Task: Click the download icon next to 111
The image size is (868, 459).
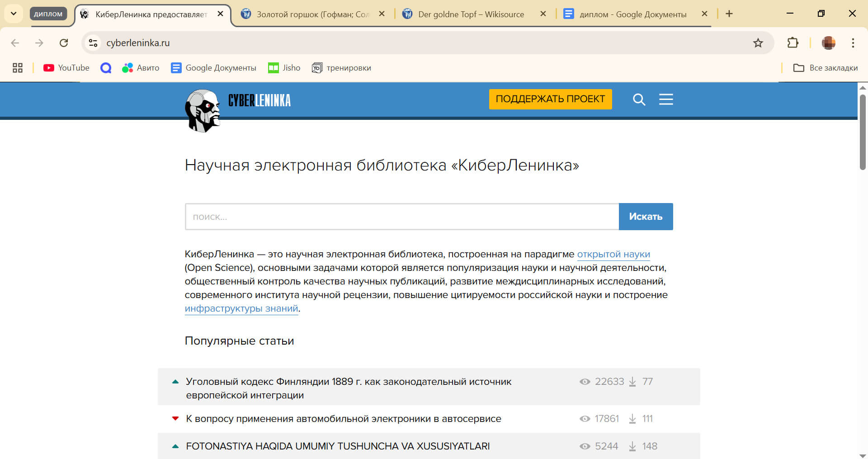Action: 632,419
